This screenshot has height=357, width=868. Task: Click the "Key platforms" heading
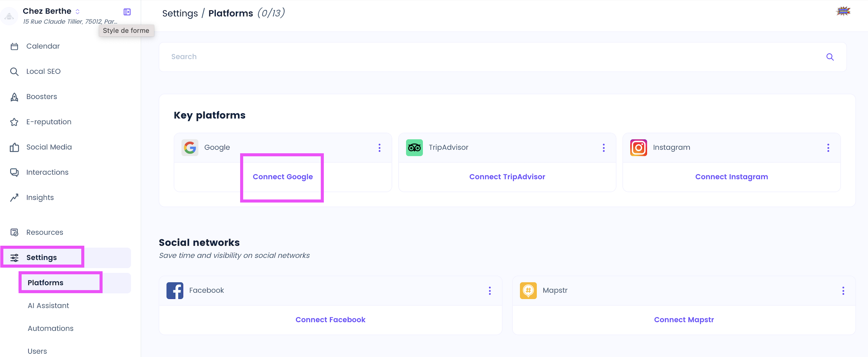pos(209,116)
